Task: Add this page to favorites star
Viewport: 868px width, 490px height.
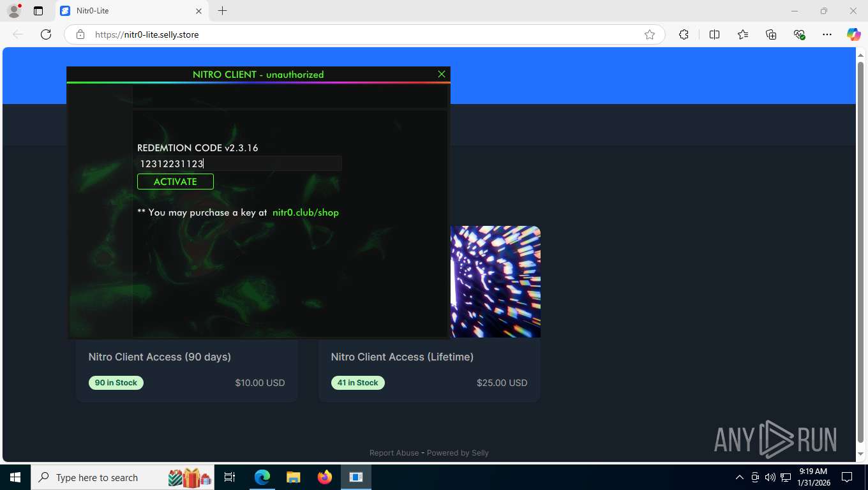Action: [650, 34]
